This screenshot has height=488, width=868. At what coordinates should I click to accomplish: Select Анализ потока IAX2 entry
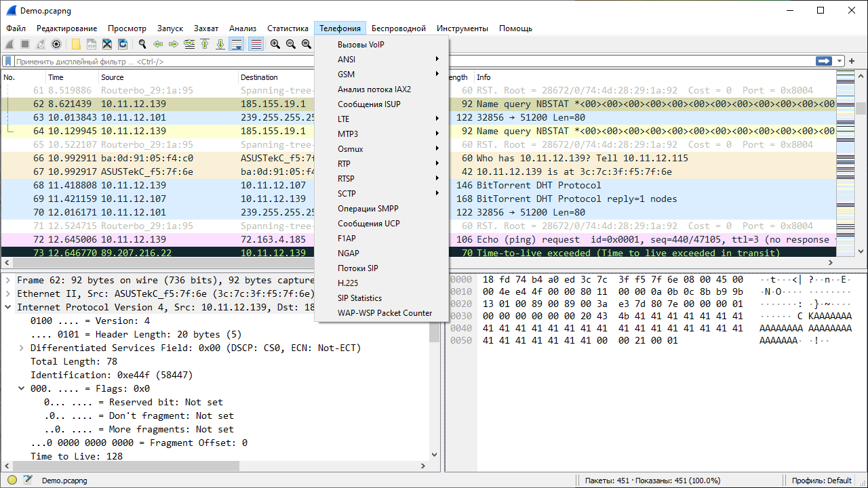tap(381, 89)
